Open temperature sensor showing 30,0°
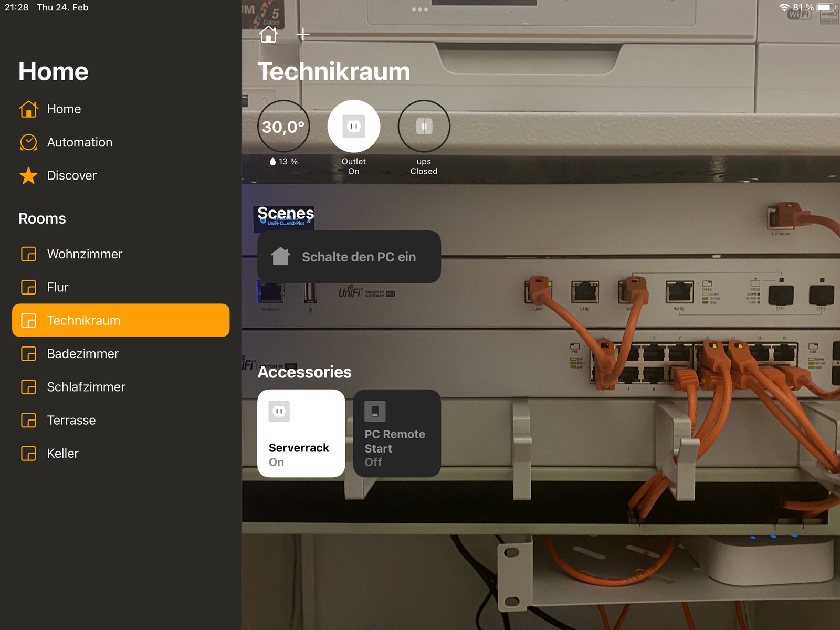This screenshot has height=630, width=840. click(283, 127)
